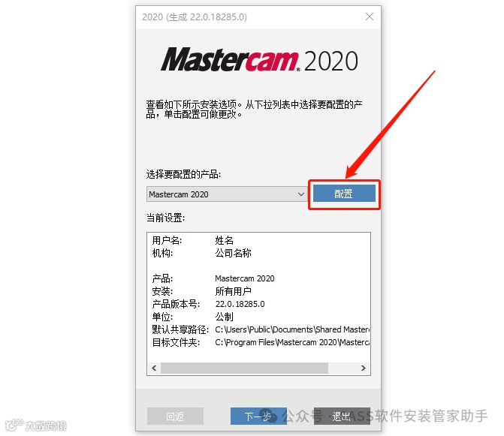Click the blue 配置 button
This screenshot has width=504, height=436.
pyautogui.click(x=344, y=194)
